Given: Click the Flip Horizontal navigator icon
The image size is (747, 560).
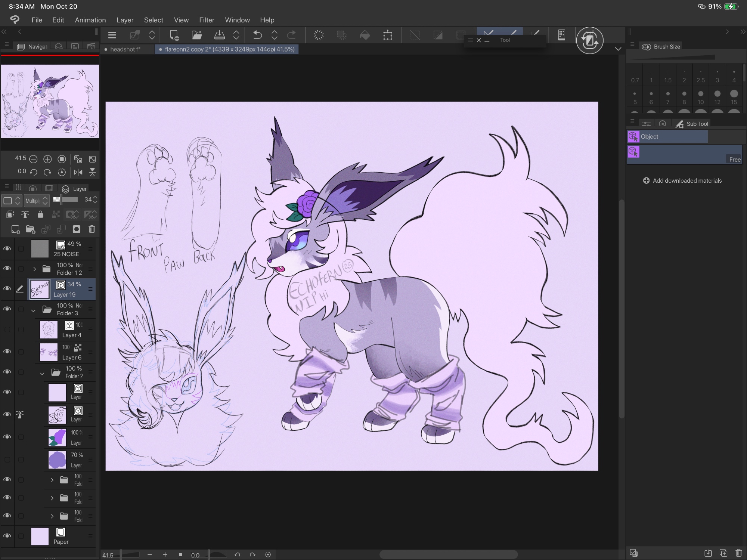Looking at the screenshot, I should click(78, 172).
